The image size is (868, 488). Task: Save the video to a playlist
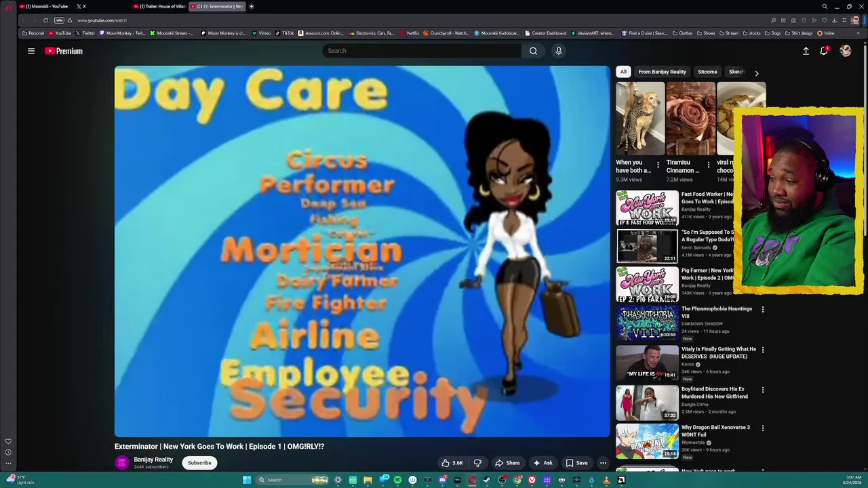577,463
